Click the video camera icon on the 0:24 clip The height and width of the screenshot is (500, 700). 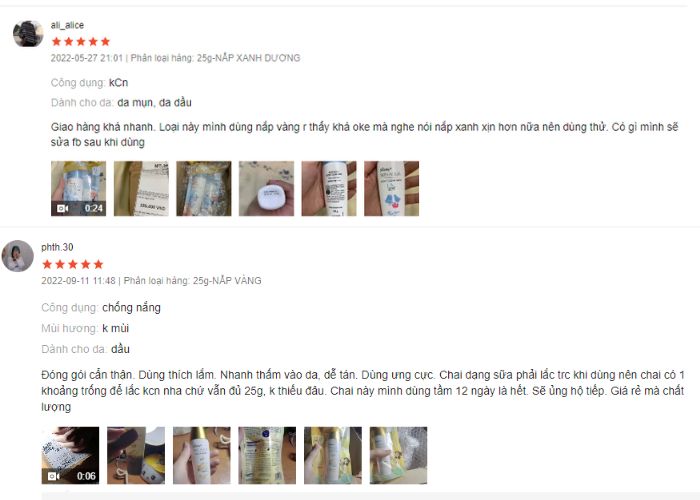62,208
